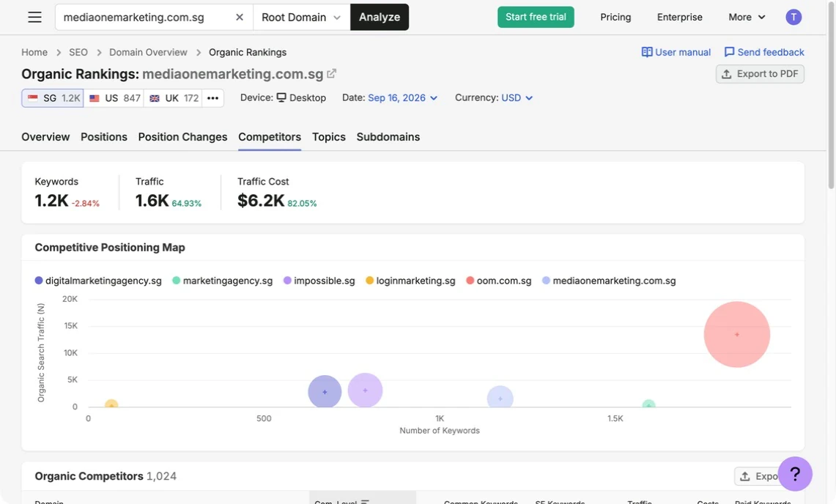836x504 pixels.
Task: Select the Competitors tab
Action: click(269, 137)
